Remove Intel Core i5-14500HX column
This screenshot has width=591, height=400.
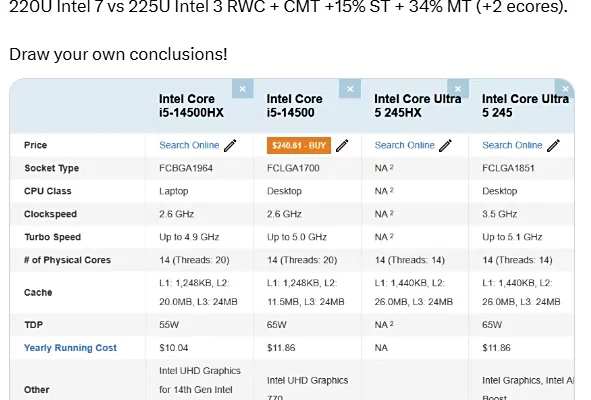242,89
